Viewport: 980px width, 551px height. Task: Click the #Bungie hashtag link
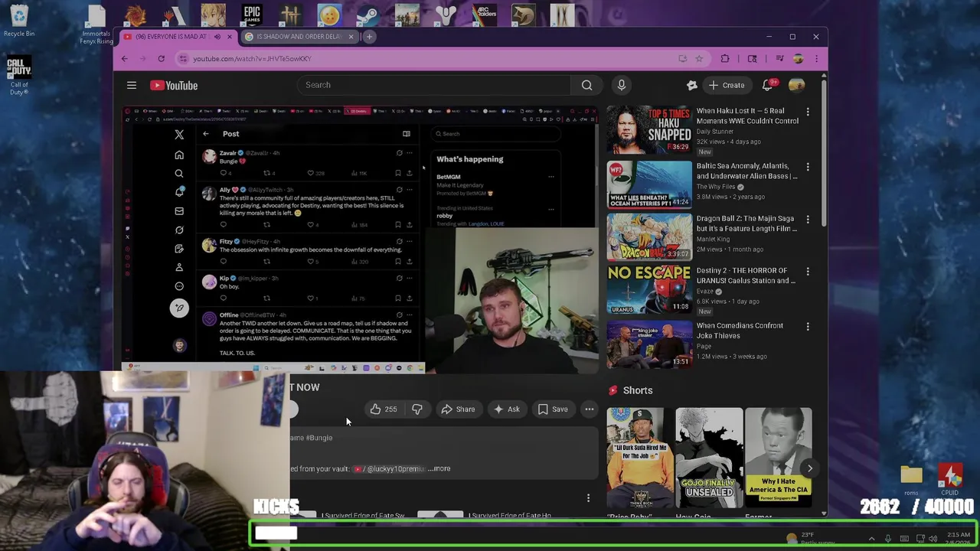319,438
